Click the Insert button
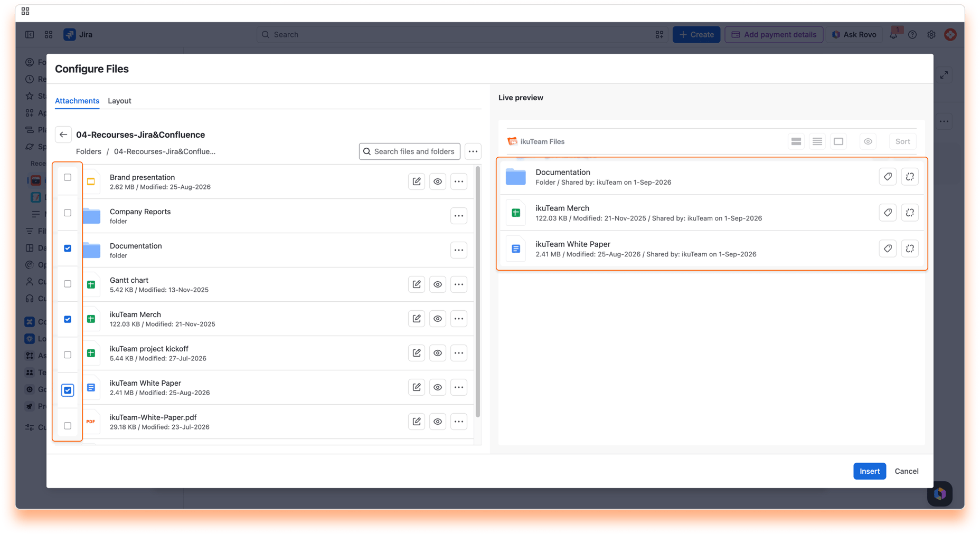The image size is (980, 535). coord(869,471)
